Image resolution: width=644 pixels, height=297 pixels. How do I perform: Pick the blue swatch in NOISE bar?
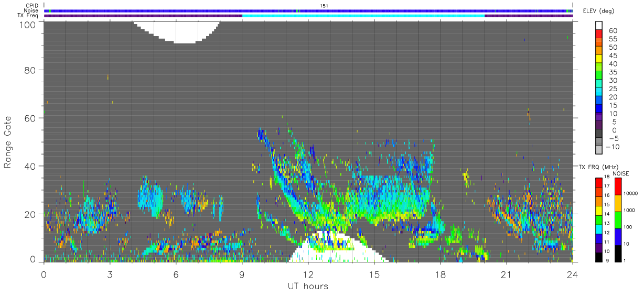click(x=619, y=236)
